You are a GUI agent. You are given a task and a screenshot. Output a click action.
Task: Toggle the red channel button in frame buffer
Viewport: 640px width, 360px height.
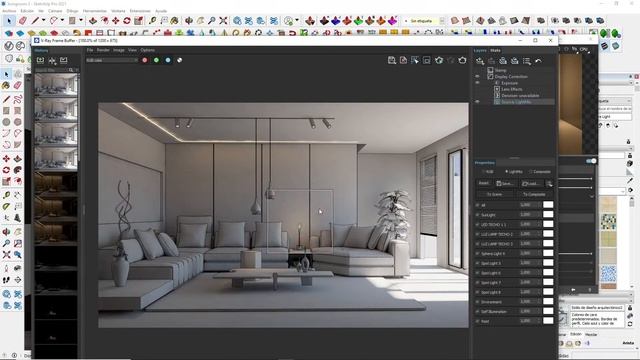tap(145, 60)
